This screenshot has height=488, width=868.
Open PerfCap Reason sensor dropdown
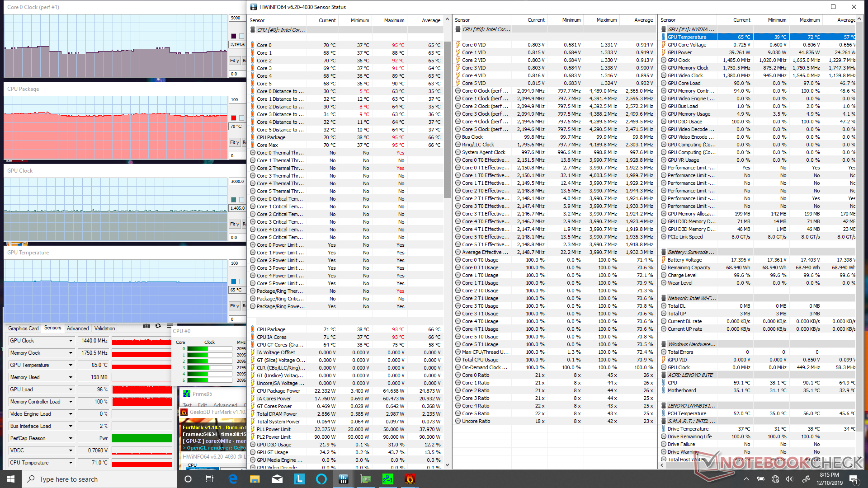pos(71,438)
